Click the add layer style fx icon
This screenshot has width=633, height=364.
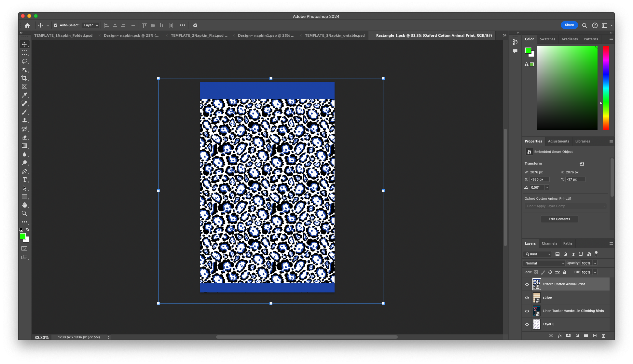(x=560, y=336)
